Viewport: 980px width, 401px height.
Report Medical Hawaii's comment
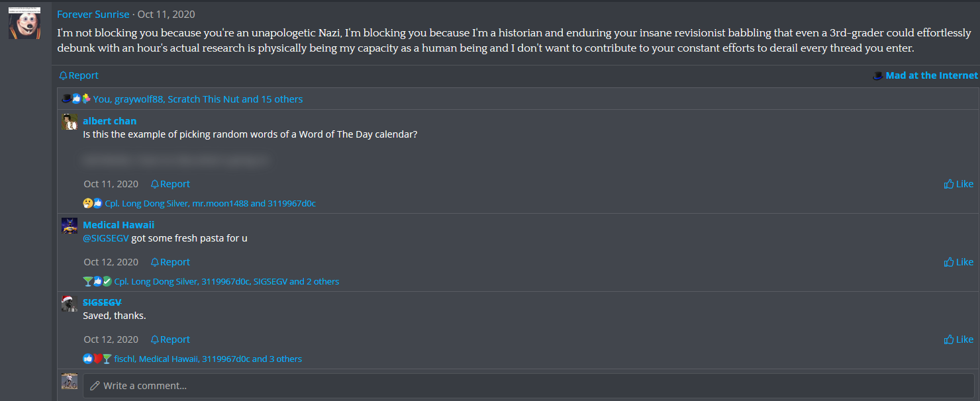(170, 262)
